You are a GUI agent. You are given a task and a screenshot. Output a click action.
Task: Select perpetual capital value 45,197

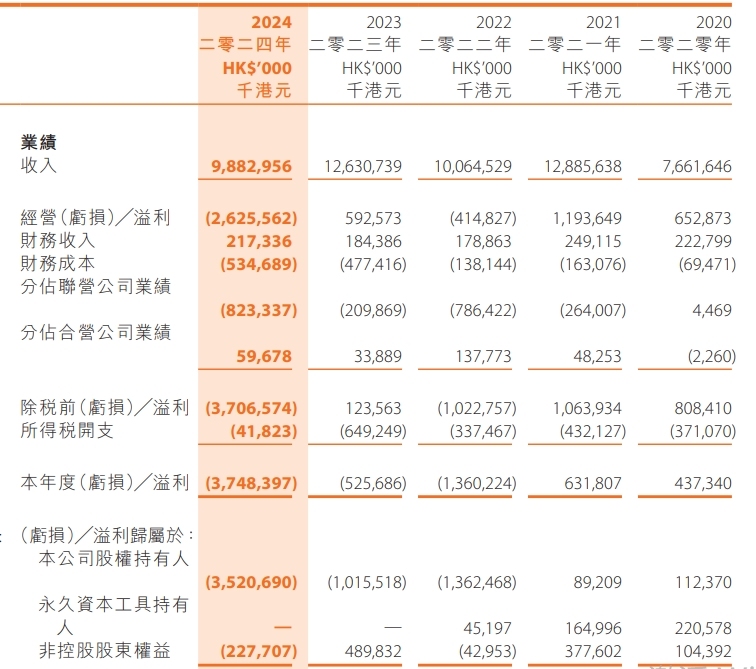(487, 628)
